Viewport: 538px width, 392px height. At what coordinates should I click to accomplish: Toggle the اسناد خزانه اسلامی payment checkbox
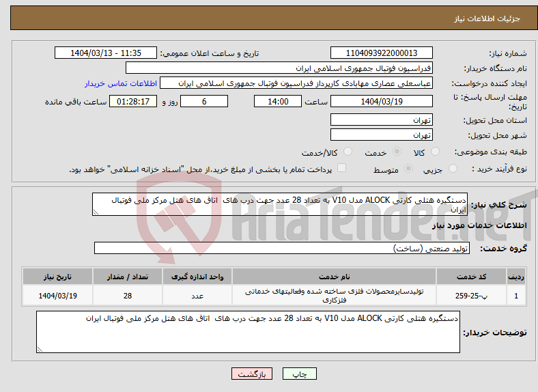point(342,168)
